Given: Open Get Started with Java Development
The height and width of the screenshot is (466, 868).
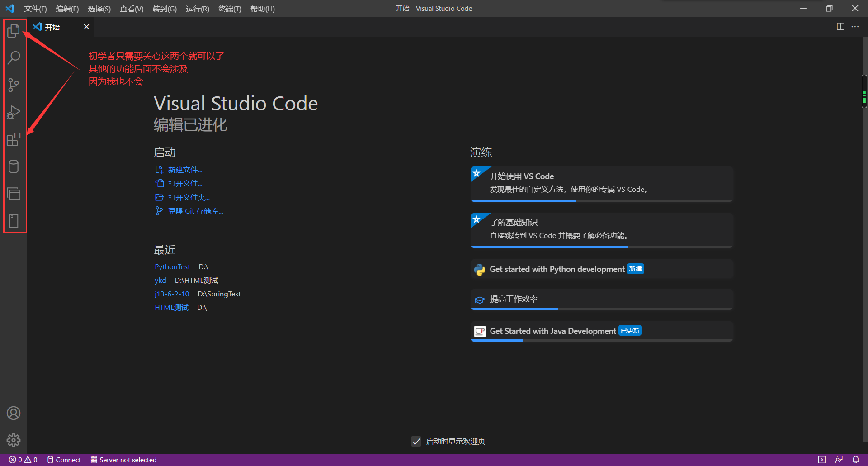Looking at the screenshot, I should [x=601, y=331].
